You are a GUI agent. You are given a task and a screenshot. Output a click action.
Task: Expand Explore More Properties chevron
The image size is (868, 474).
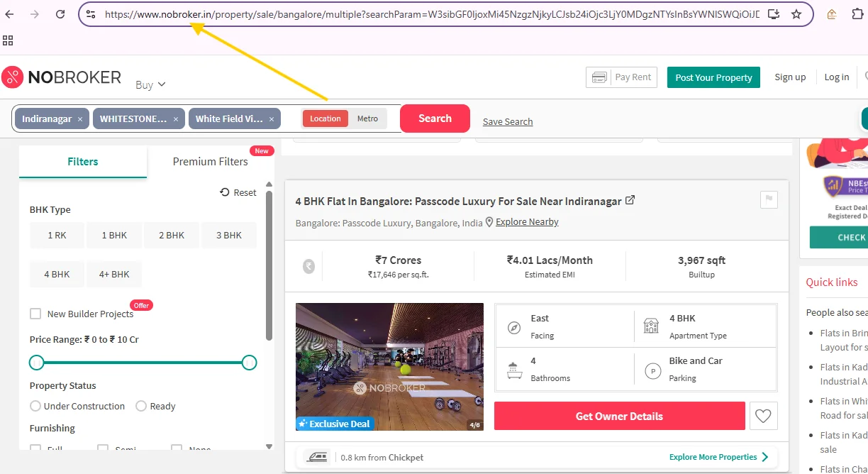(764, 457)
